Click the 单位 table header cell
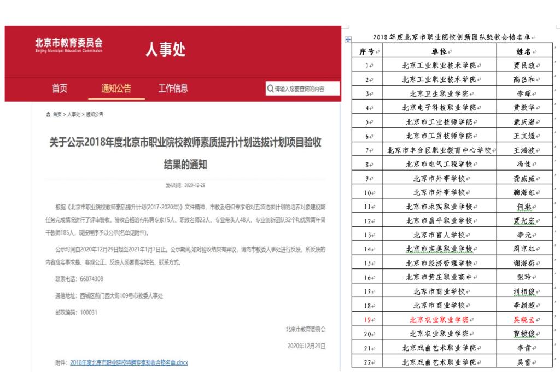The height and width of the screenshot is (392, 560). coord(439,51)
